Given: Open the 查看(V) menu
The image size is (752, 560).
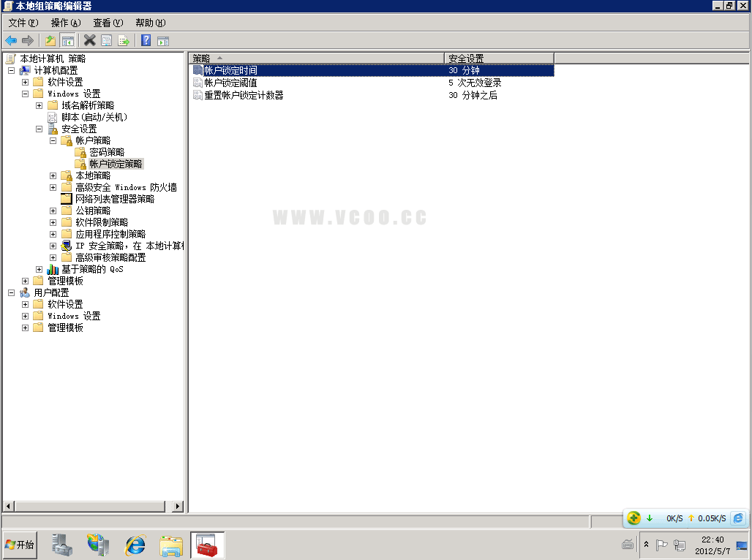Looking at the screenshot, I should point(108,23).
